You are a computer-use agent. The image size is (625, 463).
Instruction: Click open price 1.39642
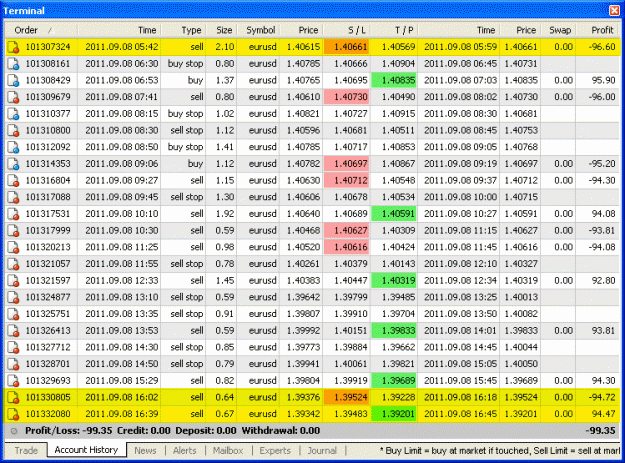(303, 297)
